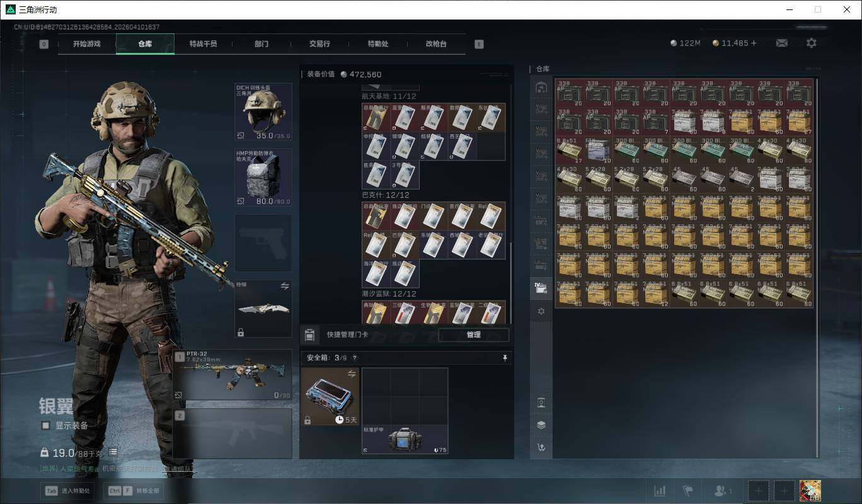Click the stacked layers icon in warehouse sidebar
This screenshot has height=504, width=862.
point(541,425)
